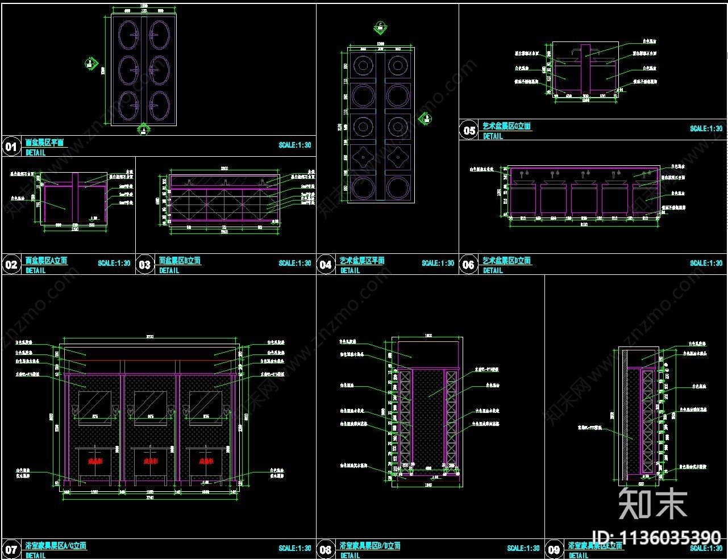Click the 04 detail number bubble
The height and width of the screenshot is (560, 728).
[326, 265]
